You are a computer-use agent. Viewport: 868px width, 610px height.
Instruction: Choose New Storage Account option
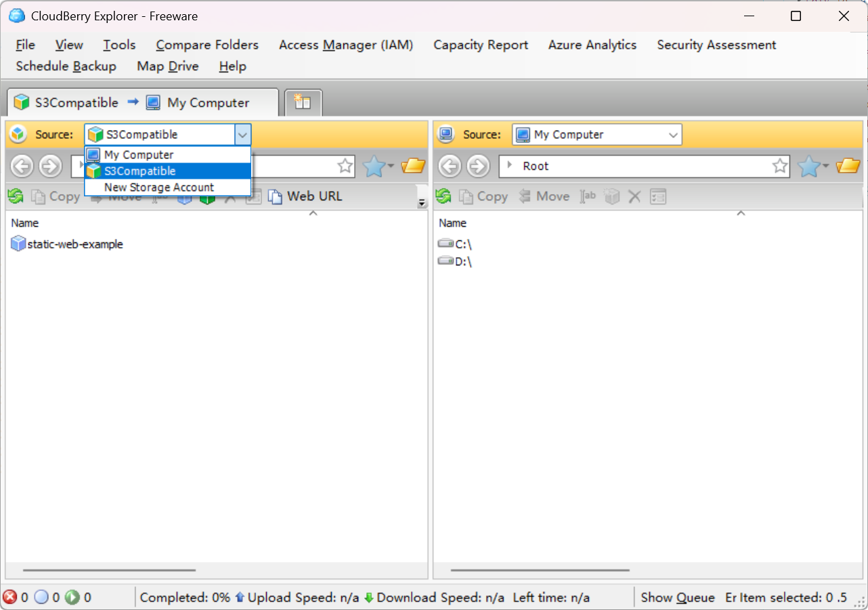[x=159, y=188]
